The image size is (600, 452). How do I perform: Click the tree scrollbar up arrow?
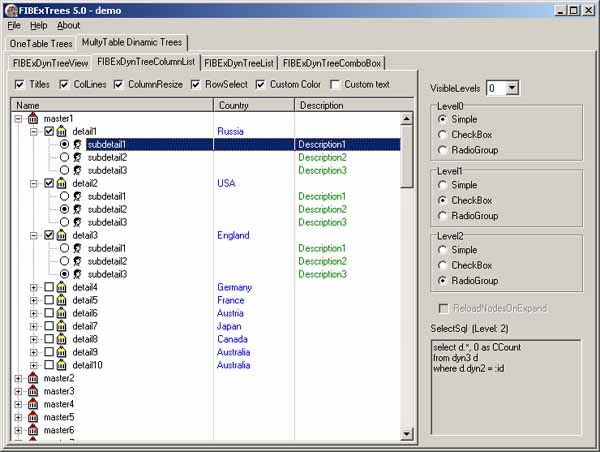(406, 119)
